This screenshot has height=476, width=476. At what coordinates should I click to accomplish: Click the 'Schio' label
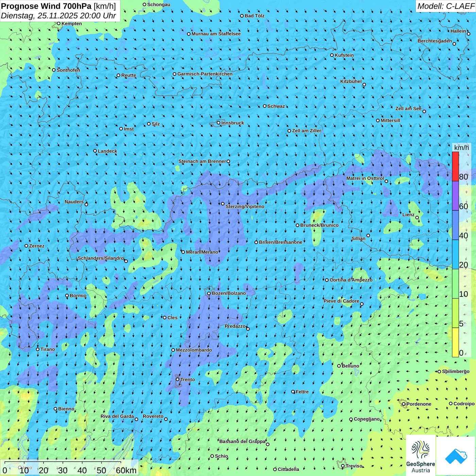pos(221,456)
